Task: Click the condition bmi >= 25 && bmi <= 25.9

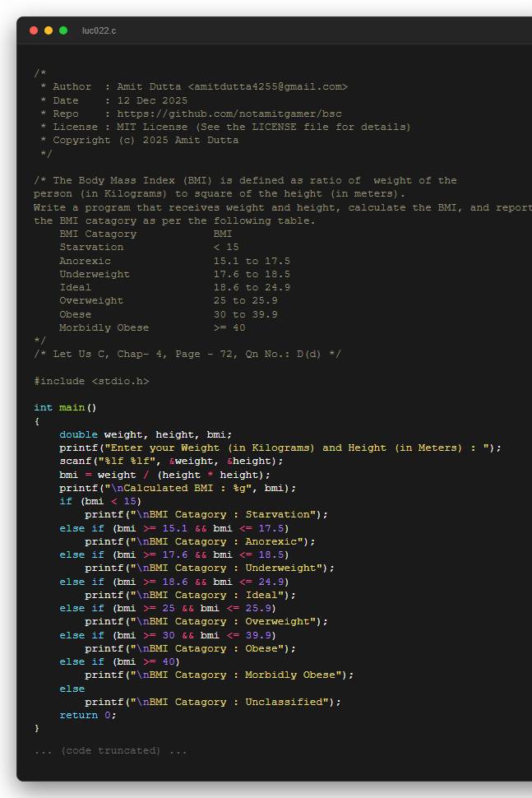Action: 194,608
